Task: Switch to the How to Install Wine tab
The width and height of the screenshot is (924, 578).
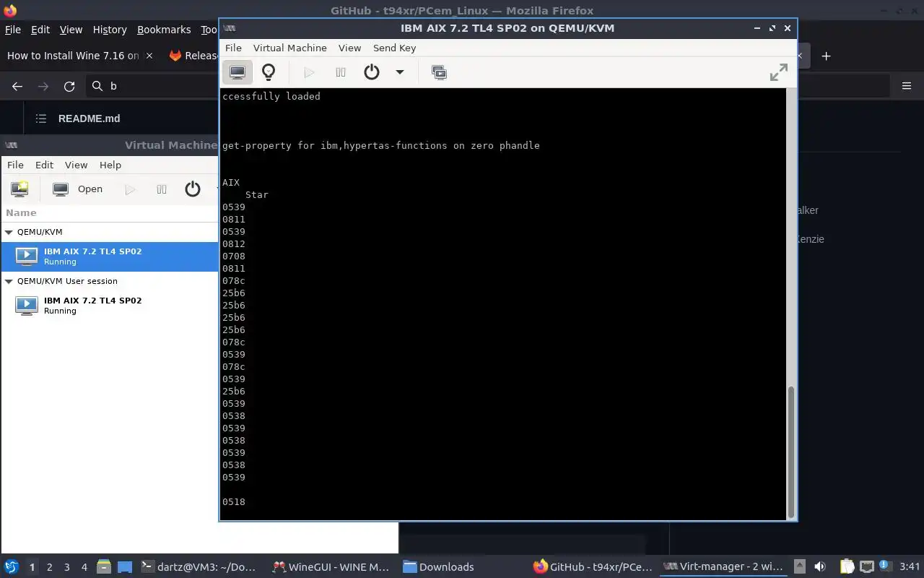Action: click(72, 56)
